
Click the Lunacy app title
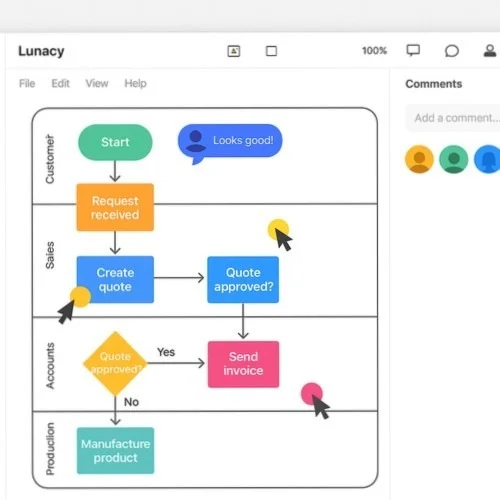[x=41, y=51]
